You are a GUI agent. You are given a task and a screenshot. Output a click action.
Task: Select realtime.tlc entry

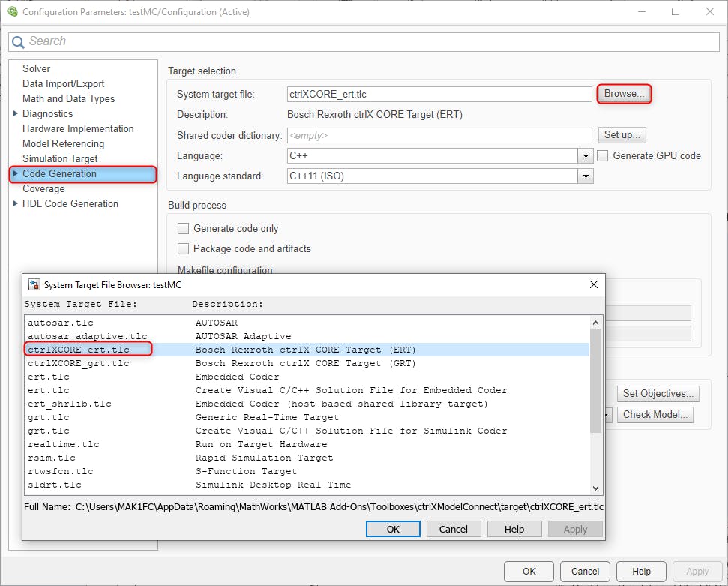[307, 444]
